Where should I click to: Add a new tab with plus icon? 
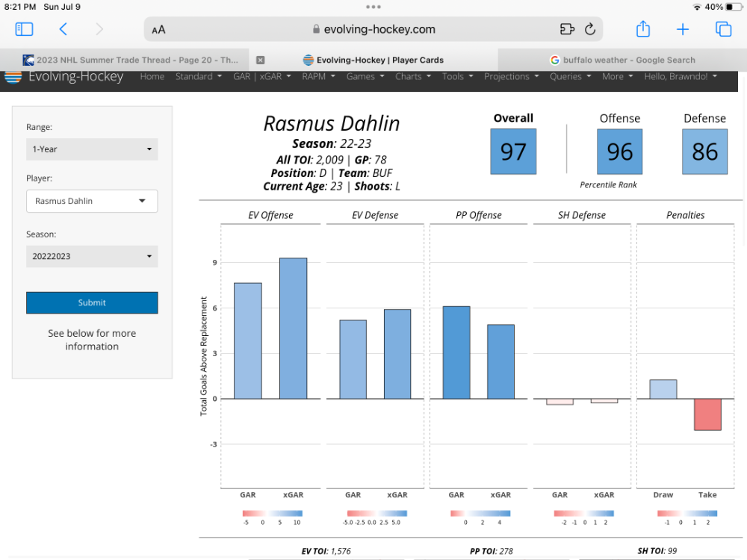click(683, 30)
